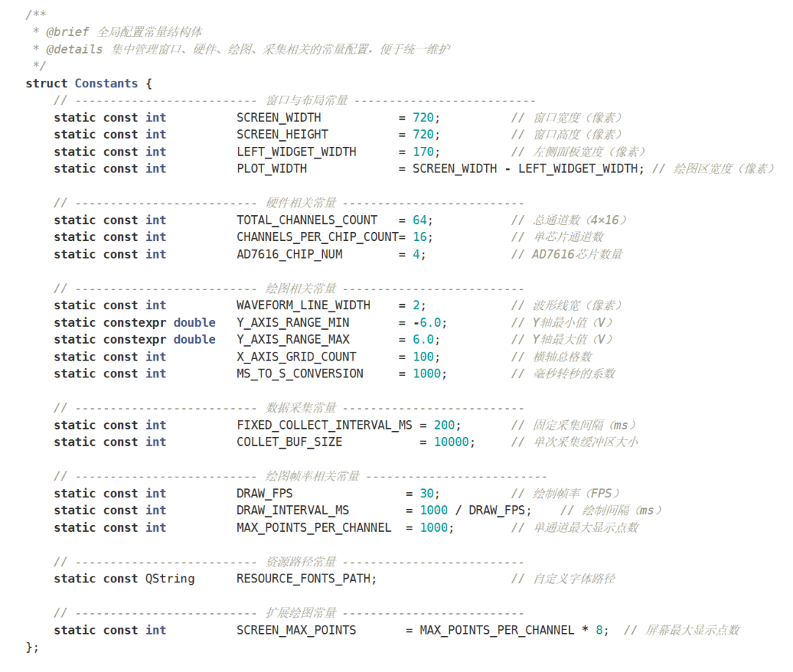Click the 数据采集常量 section comment
Image resolution: width=793 pixels, height=672 pixels.
point(302,408)
